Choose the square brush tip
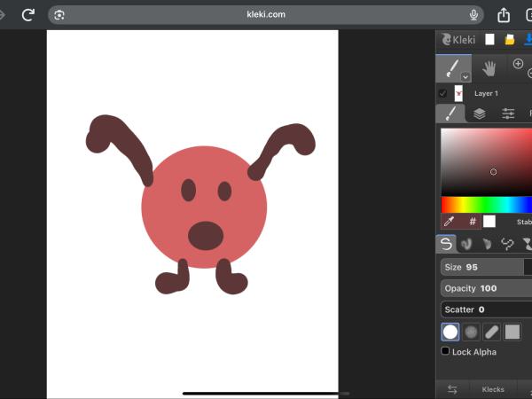 tap(512, 332)
